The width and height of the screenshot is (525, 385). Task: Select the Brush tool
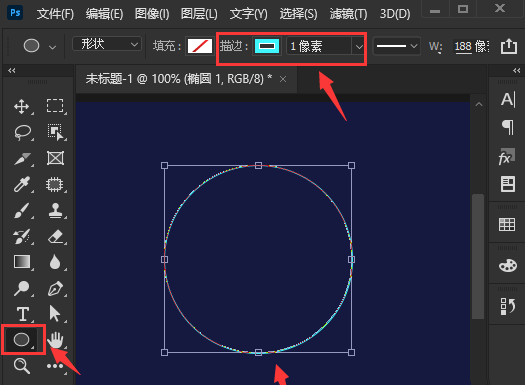click(22, 210)
